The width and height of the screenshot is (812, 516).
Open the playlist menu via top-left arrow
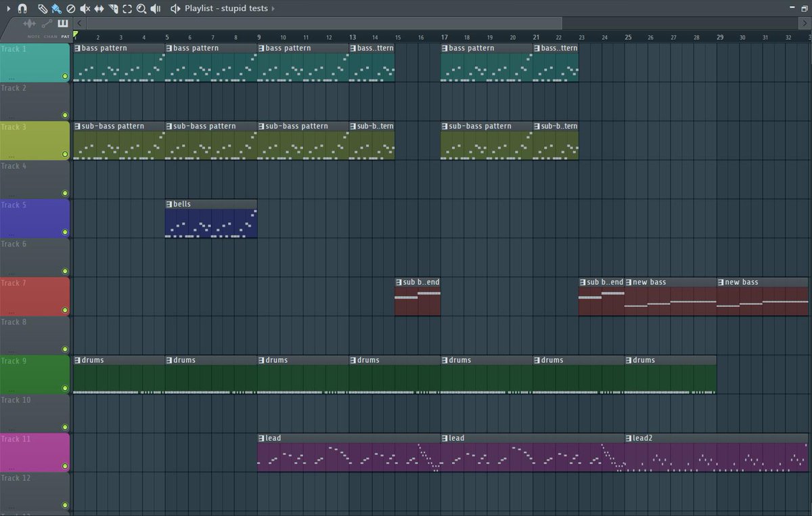[x=9, y=9]
